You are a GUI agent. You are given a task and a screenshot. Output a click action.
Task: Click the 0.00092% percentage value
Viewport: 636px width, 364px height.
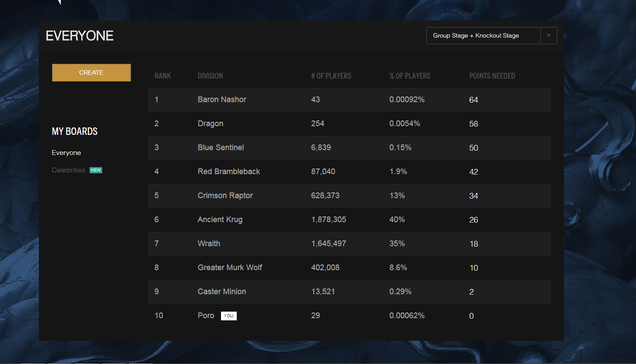(x=407, y=100)
